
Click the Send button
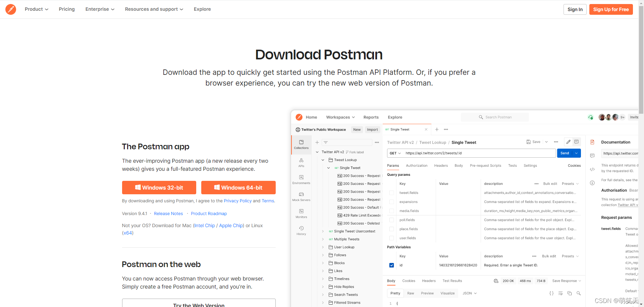tap(565, 153)
